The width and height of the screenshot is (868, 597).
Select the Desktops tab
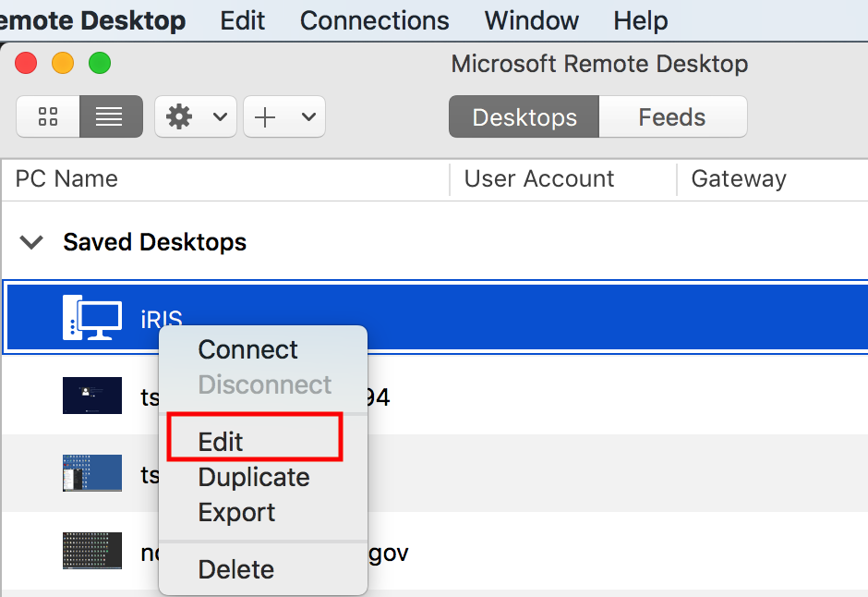(524, 116)
